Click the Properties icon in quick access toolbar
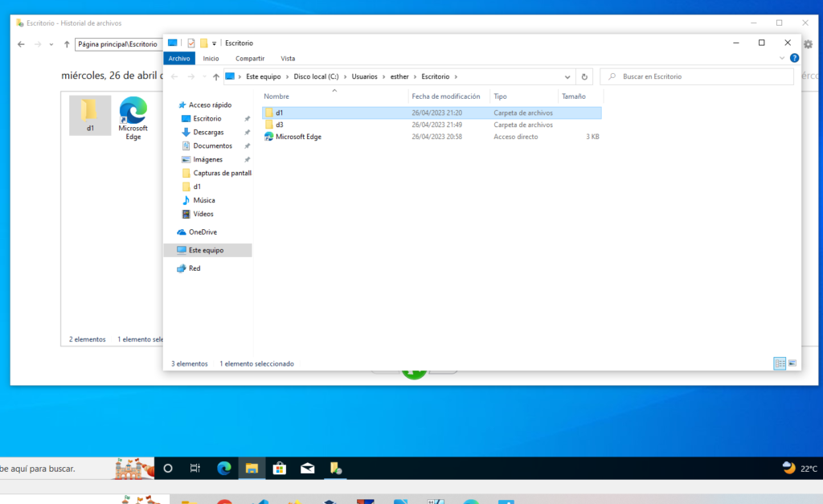The width and height of the screenshot is (823, 504). tap(191, 43)
